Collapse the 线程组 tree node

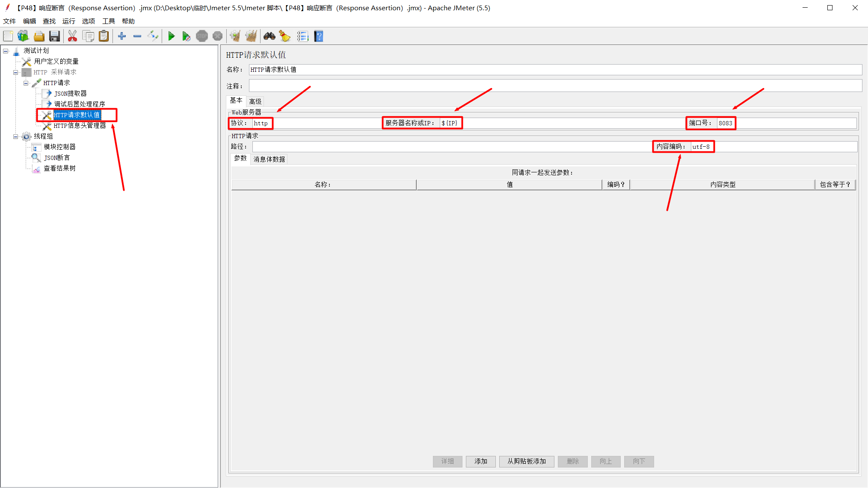[16, 136]
